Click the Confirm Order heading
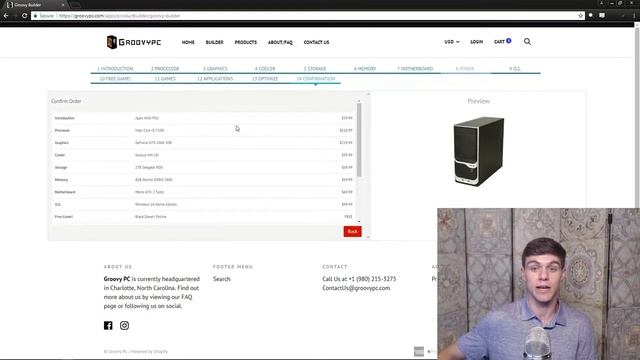Screen dimensions: 640x360 coord(66,101)
